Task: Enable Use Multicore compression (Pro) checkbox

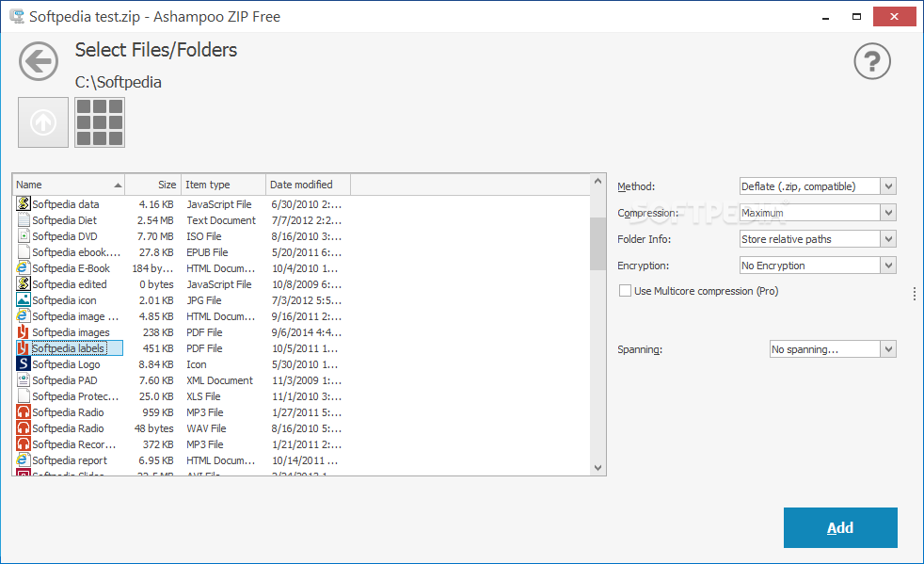Action: coord(625,290)
